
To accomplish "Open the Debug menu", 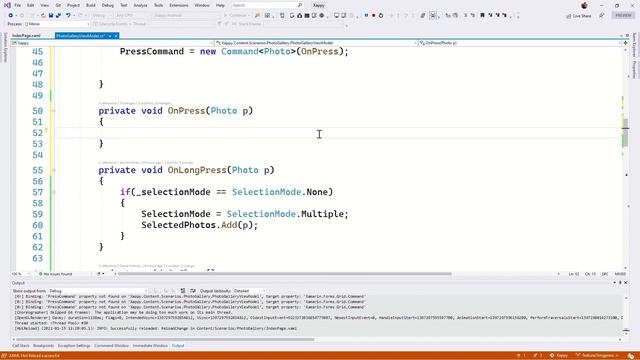I will pyautogui.click(x=108, y=5).
